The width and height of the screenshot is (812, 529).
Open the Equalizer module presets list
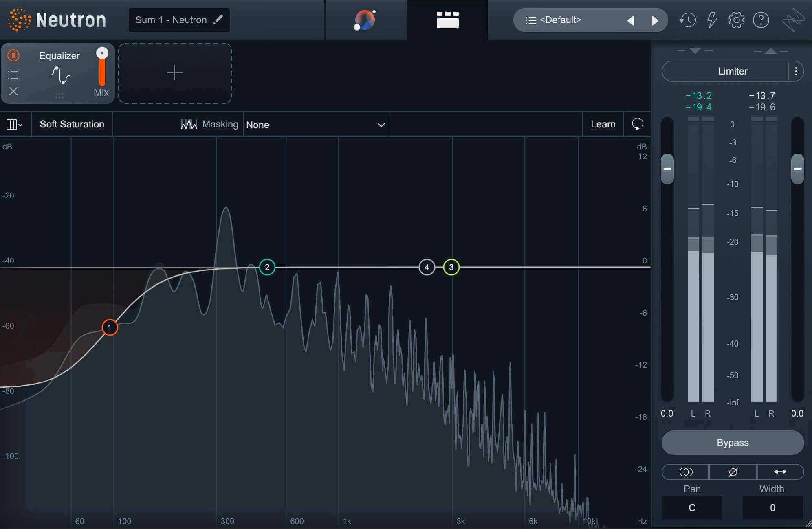[13, 75]
